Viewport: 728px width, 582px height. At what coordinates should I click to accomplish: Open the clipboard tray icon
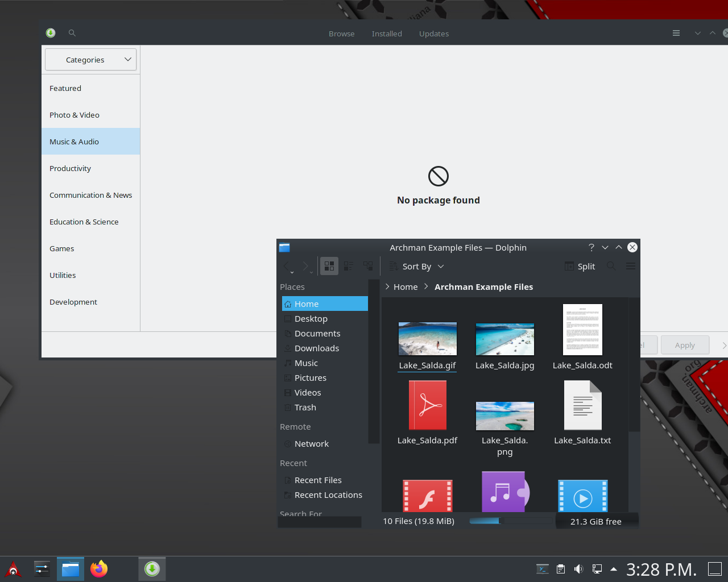coord(561,569)
